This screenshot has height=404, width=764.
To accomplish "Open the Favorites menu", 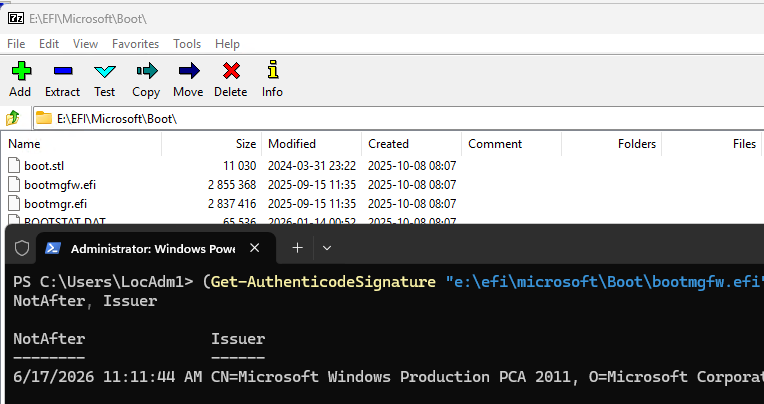I will tap(135, 44).
